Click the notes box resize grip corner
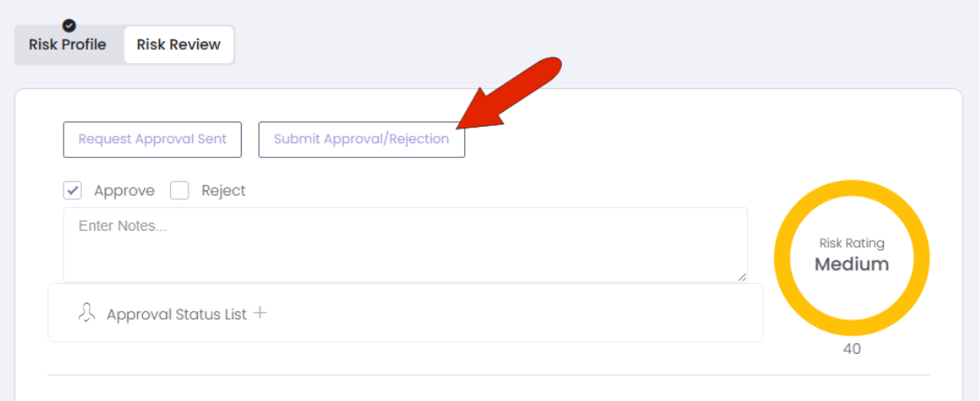 tap(742, 277)
